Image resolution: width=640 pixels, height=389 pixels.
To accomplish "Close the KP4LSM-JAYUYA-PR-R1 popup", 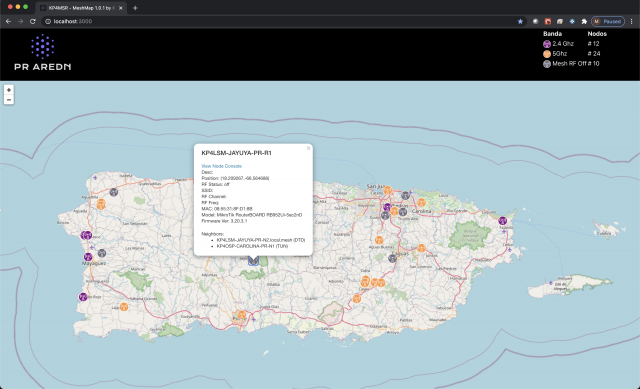I will (308, 148).
